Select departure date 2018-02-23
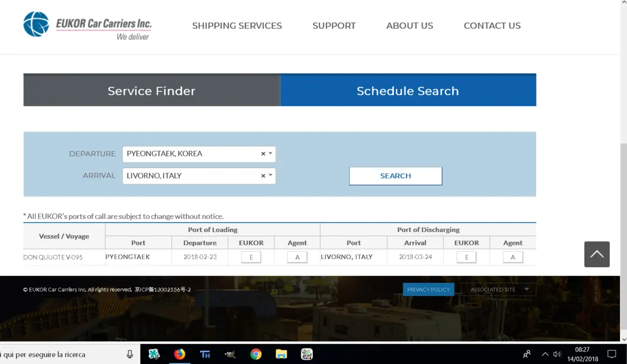 click(x=200, y=257)
